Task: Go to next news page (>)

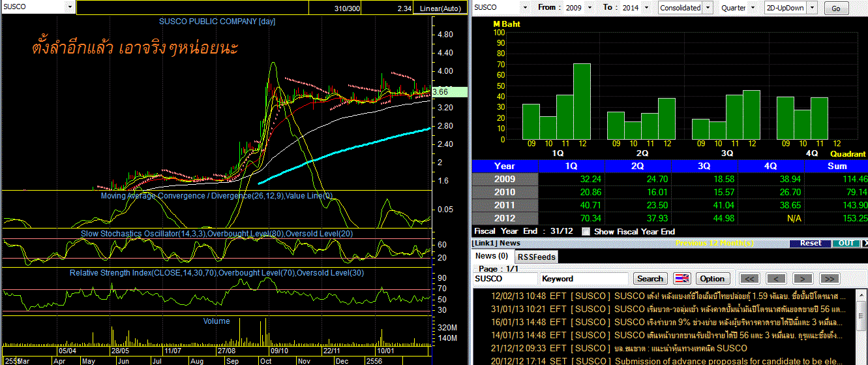Action: (x=802, y=278)
